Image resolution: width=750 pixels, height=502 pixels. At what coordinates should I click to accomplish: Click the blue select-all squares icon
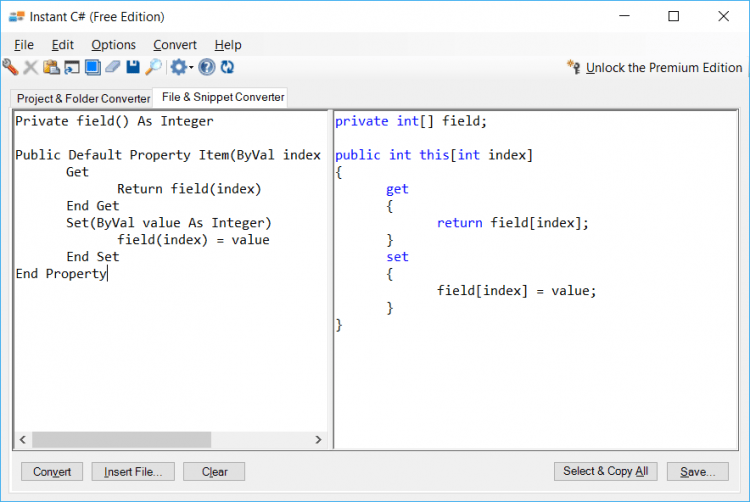[92, 67]
